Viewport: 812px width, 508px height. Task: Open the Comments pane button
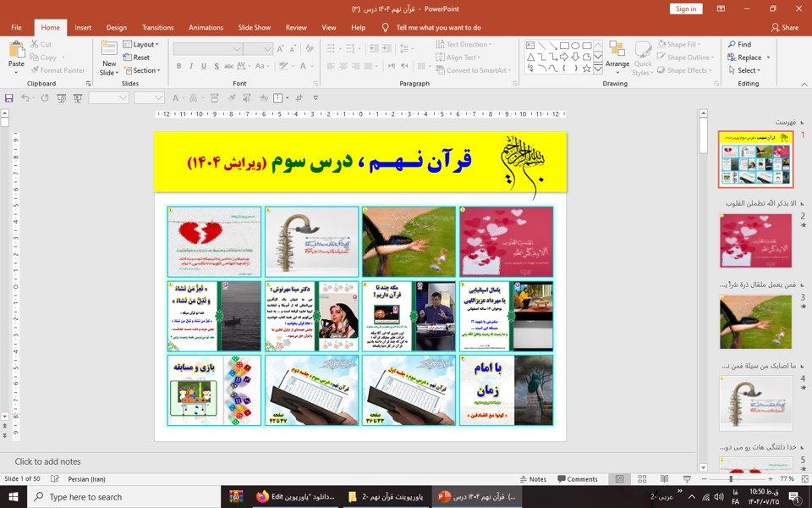point(577,479)
